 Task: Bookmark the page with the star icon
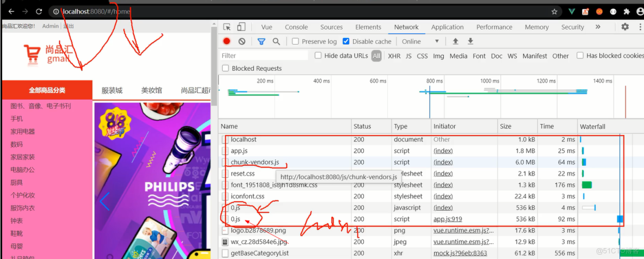[554, 11]
